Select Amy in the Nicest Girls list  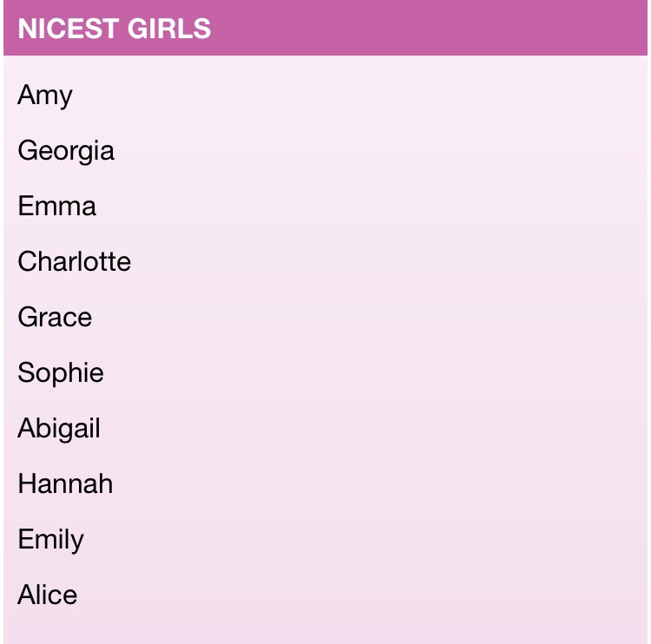(x=45, y=95)
